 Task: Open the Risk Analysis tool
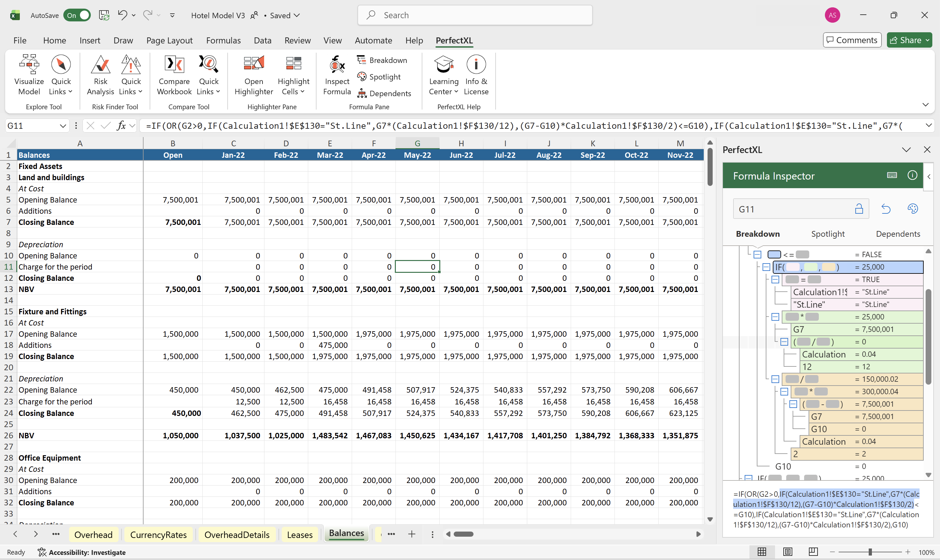(100, 65)
